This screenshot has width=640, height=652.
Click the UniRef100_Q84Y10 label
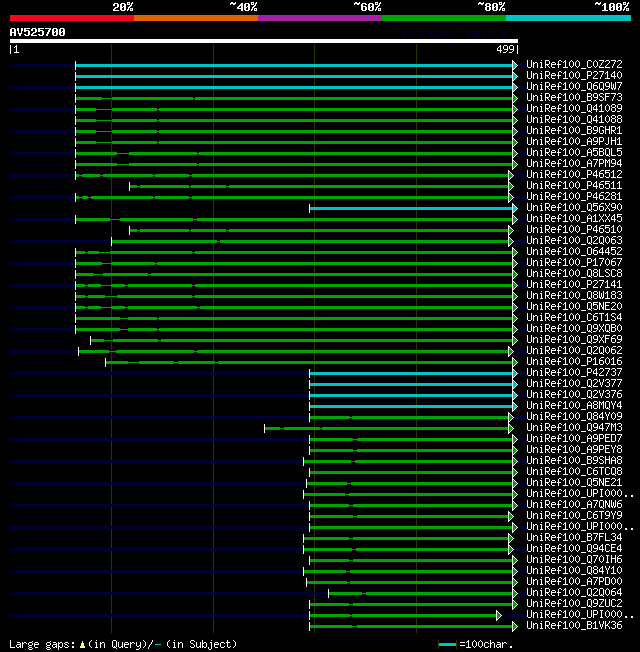click(574, 571)
